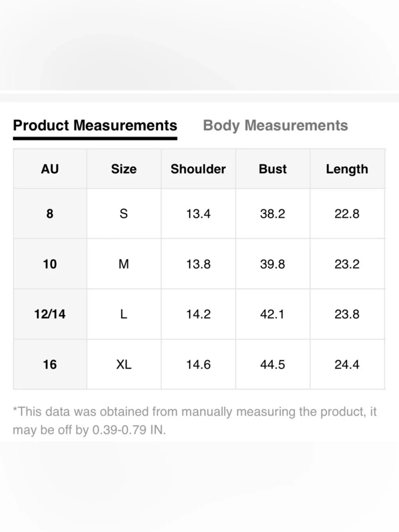Switch to the Body Measurements tab

click(x=275, y=126)
